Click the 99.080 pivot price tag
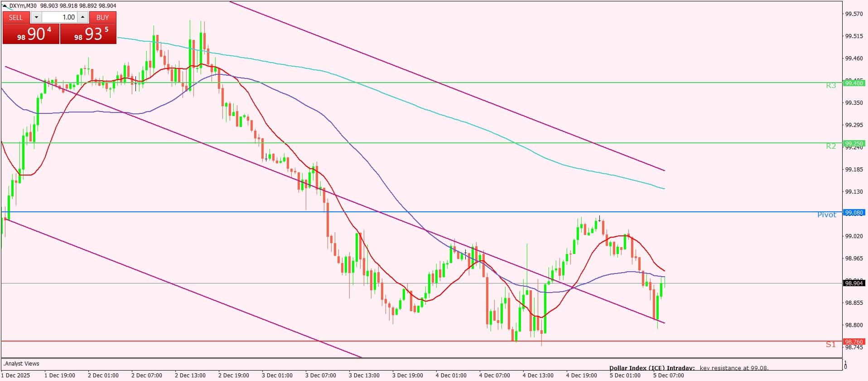Image resolution: width=868 pixels, height=381 pixels. click(x=854, y=212)
